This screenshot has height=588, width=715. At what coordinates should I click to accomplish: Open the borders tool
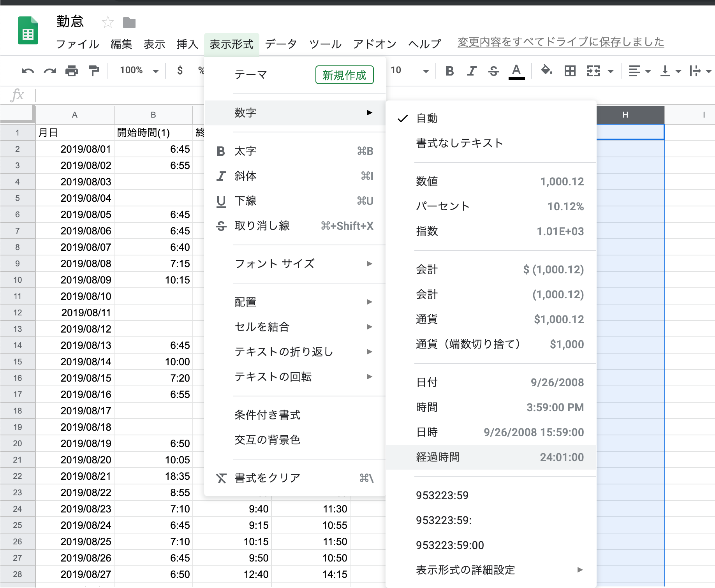tap(570, 71)
